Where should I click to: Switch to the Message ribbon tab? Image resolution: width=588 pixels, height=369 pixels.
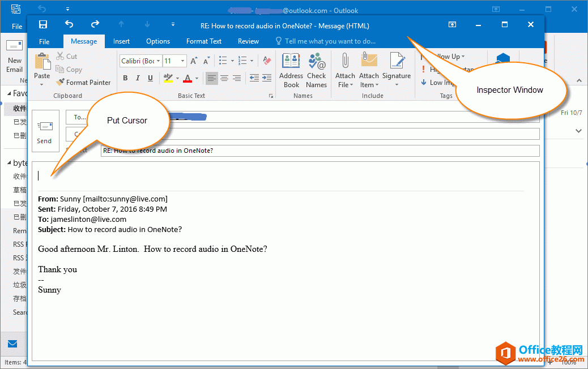(84, 41)
